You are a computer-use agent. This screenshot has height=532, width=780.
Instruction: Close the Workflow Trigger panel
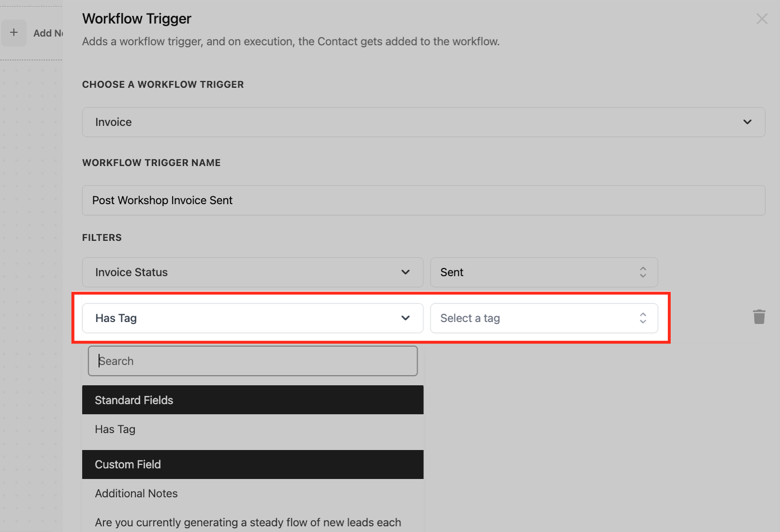point(761,19)
